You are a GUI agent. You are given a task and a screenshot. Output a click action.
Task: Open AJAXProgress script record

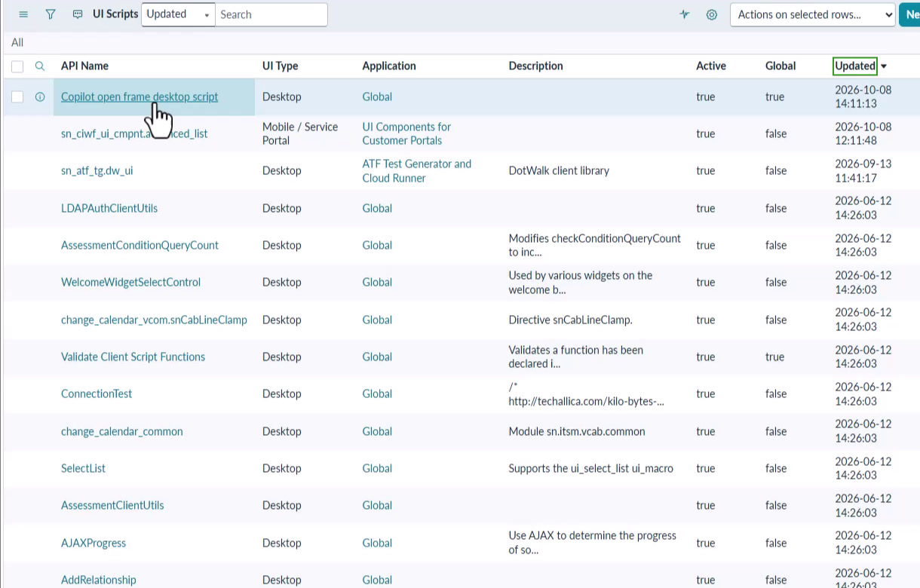[x=94, y=543]
